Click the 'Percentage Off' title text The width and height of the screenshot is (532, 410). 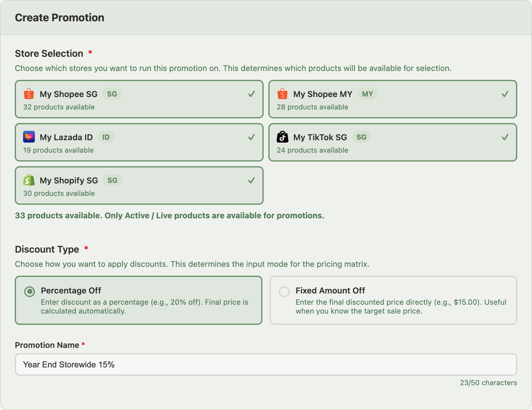click(x=71, y=290)
